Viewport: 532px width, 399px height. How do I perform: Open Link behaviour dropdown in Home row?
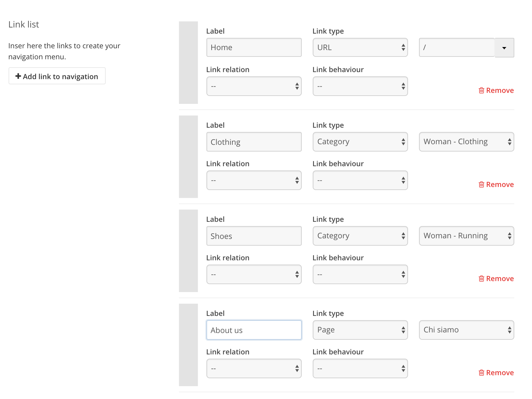click(x=360, y=86)
